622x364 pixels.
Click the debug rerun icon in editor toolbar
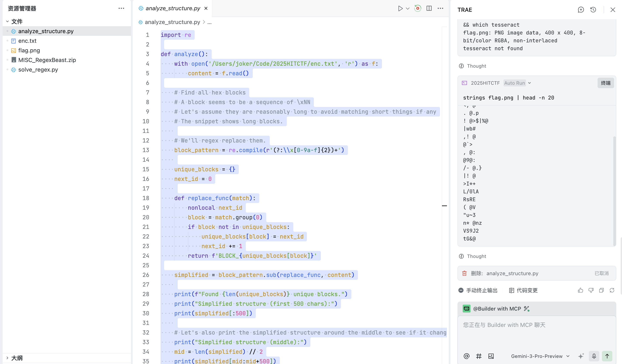coord(417,8)
